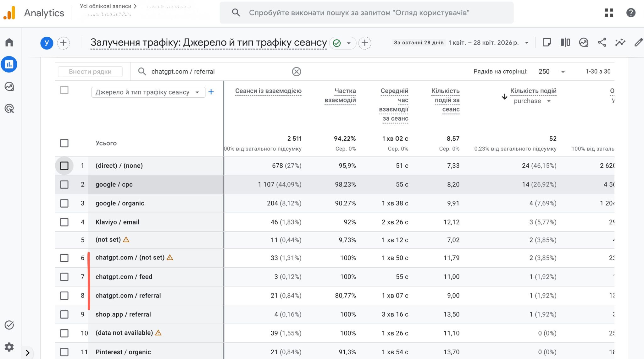Sort by Частка взаємодій column header
The height and width of the screenshot is (359, 644).
(340, 95)
